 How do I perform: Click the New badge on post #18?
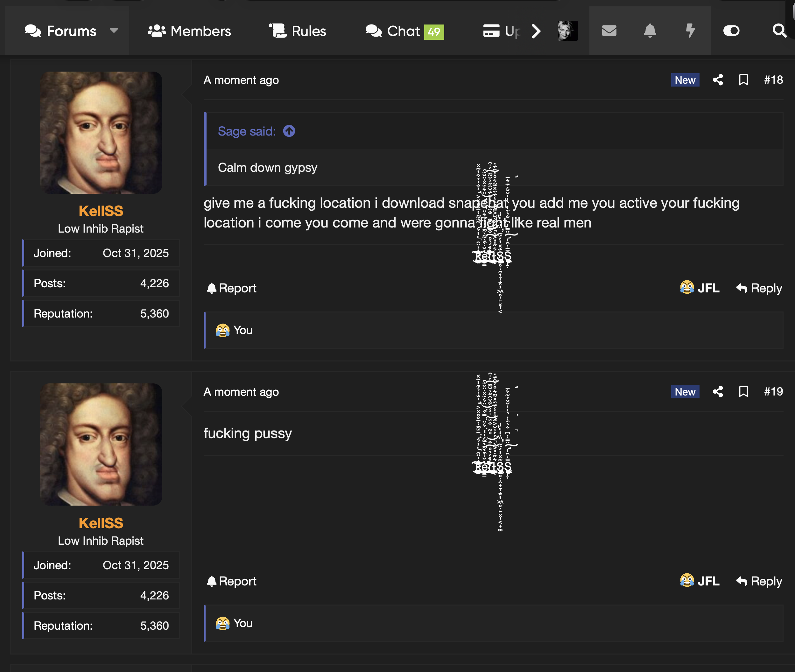click(x=685, y=80)
